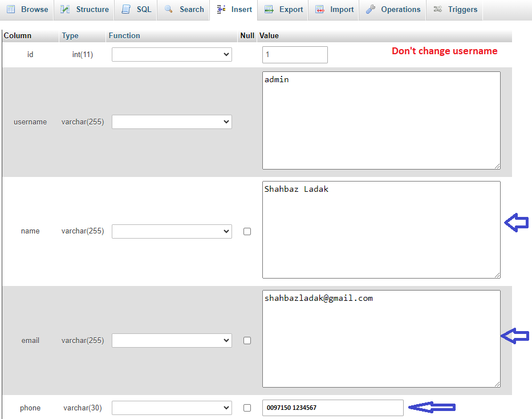Tick the Null checkbox for name
The width and height of the screenshot is (532, 419).
point(247,231)
